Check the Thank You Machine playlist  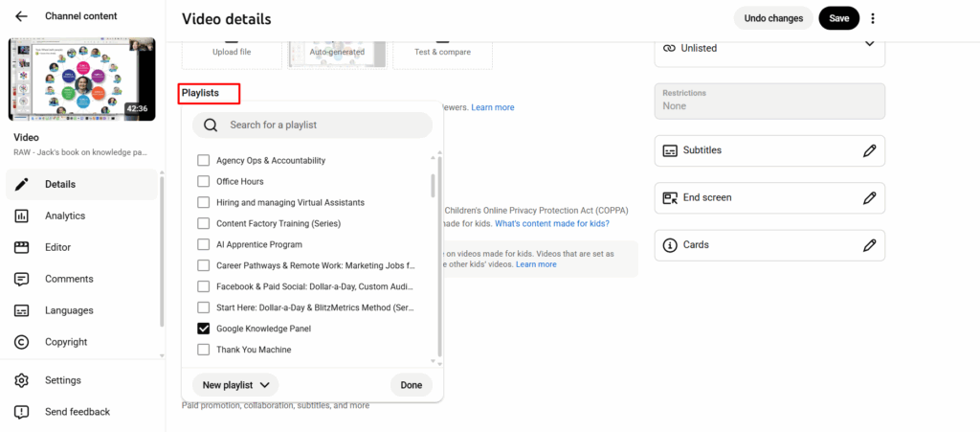tap(204, 350)
